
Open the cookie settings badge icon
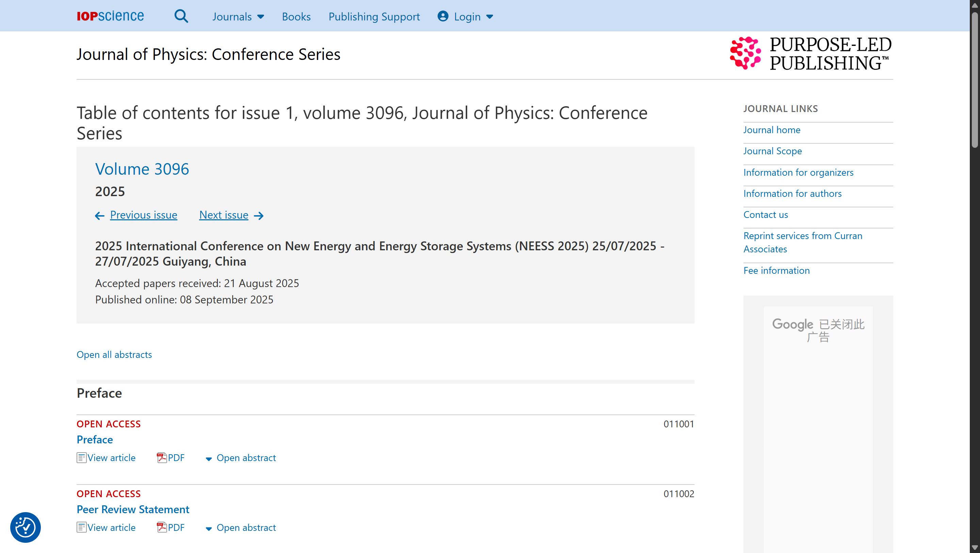(x=26, y=527)
